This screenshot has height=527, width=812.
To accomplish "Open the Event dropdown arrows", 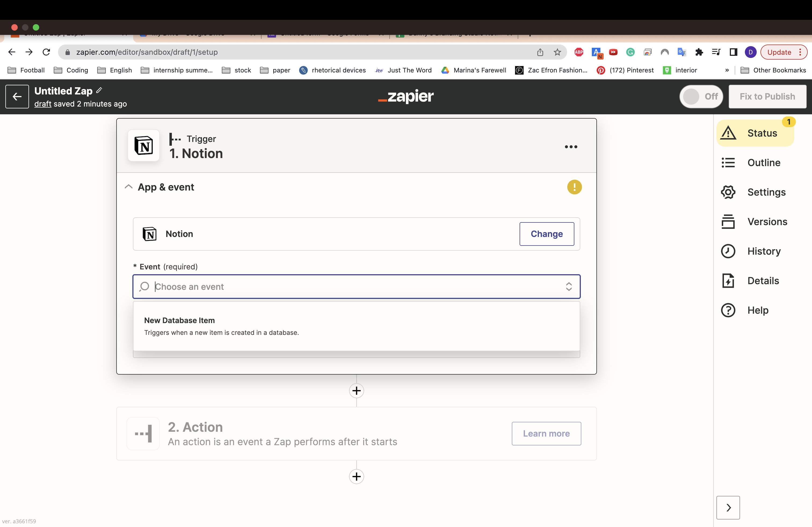I will tap(569, 287).
